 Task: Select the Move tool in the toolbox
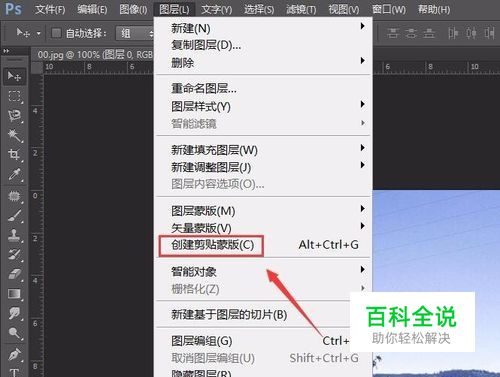point(14,77)
